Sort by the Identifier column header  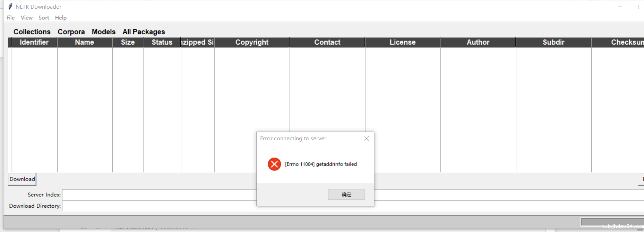coord(34,42)
